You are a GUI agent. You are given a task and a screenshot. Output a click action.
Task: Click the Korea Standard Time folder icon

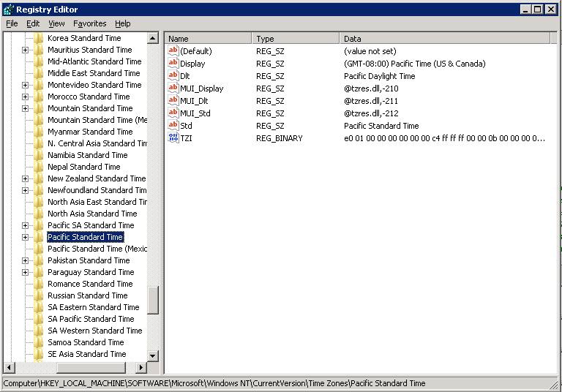coord(38,38)
